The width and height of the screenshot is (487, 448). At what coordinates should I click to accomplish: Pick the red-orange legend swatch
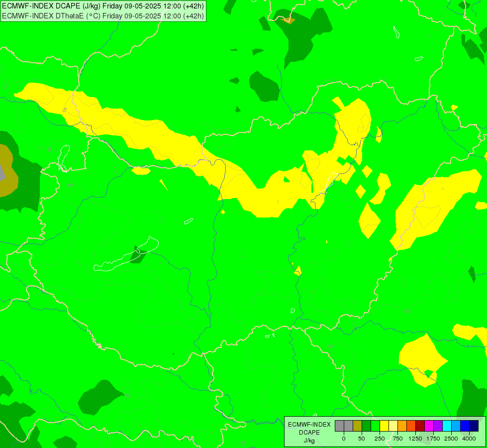pos(411,426)
